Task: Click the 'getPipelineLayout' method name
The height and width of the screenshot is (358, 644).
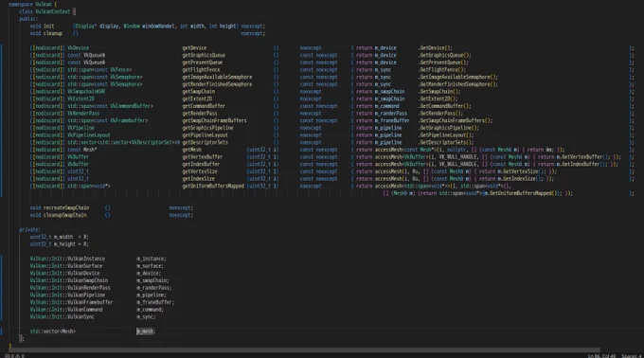Action: coord(205,135)
